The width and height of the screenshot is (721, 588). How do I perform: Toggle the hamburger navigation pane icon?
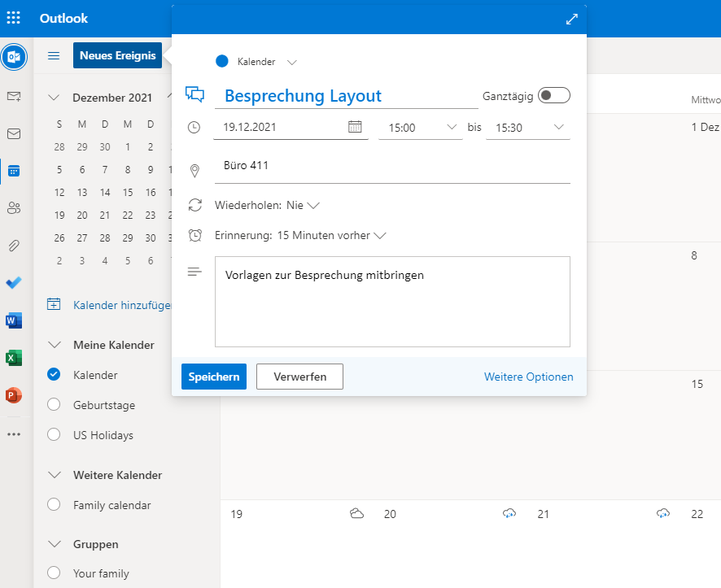click(54, 55)
